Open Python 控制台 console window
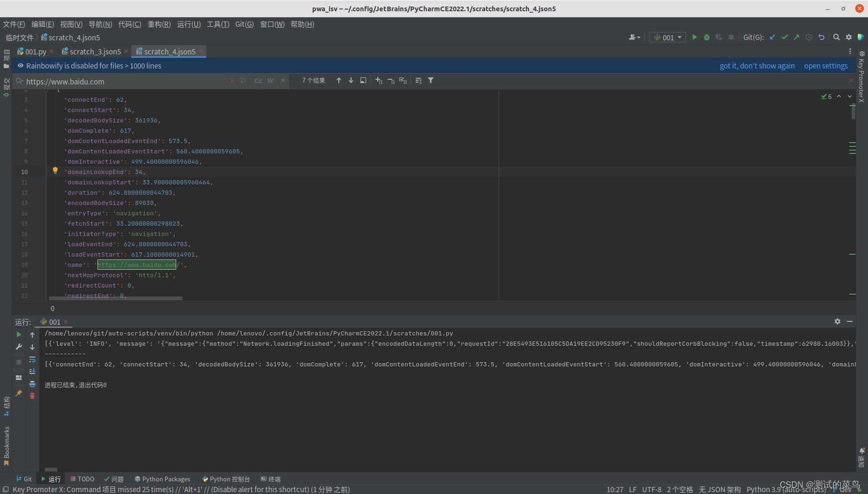This screenshot has height=494, width=868. (226, 479)
